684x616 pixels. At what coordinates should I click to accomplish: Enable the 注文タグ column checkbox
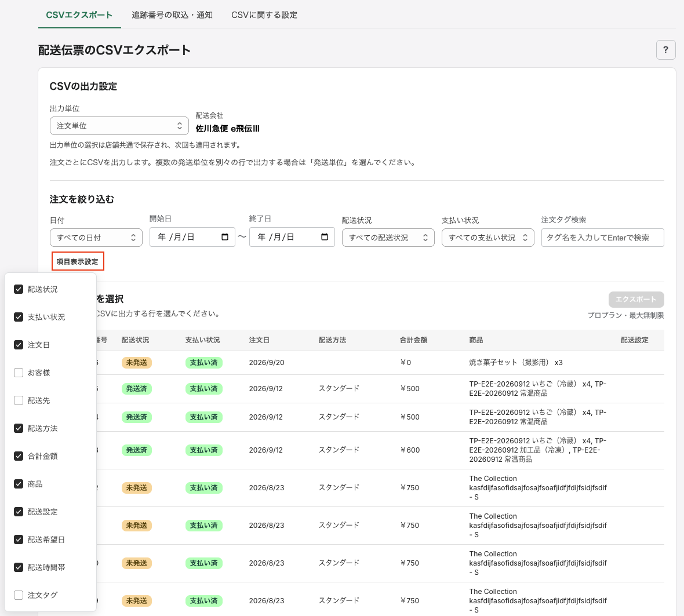pos(19,595)
